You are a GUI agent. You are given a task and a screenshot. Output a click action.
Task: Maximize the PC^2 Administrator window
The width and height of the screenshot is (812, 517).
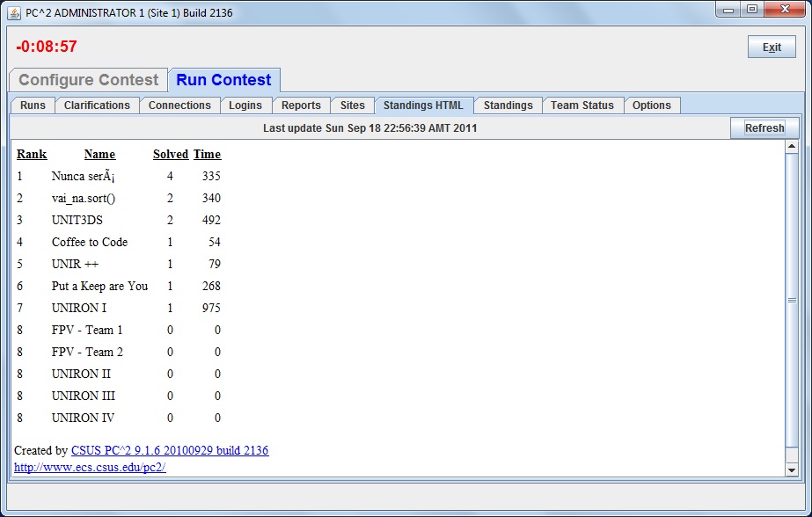[x=751, y=10]
